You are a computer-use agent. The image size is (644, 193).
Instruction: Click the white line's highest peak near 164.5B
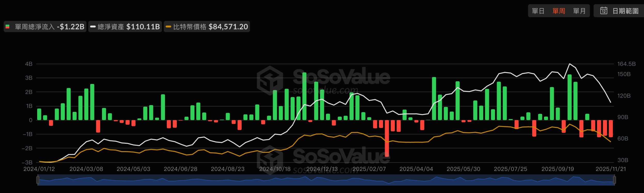pos(570,64)
